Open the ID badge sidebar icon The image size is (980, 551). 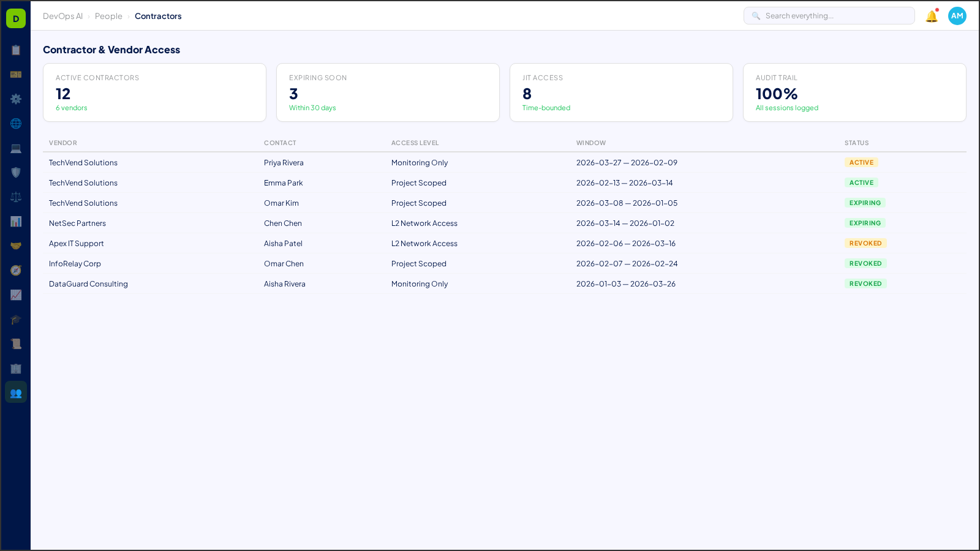click(x=16, y=75)
